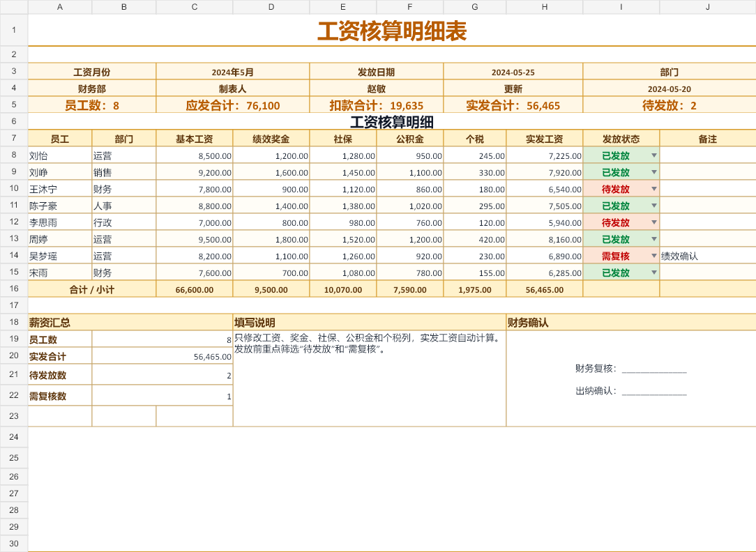Click the 销售 department cell
756x552 pixels.
[x=124, y=172]
